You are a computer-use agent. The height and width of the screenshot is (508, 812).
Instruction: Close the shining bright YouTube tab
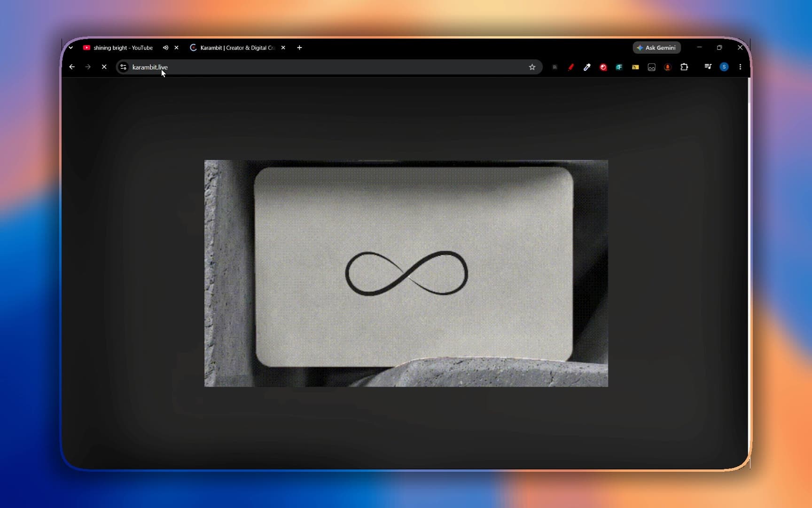coord(177,48)
